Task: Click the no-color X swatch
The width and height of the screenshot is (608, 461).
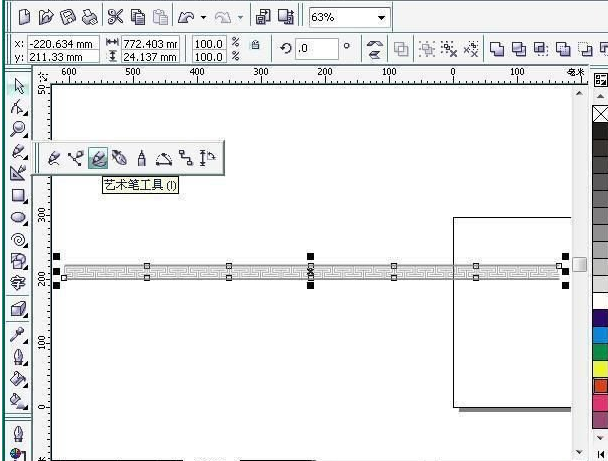Action: pyautogui.click(x=601, y=114)
